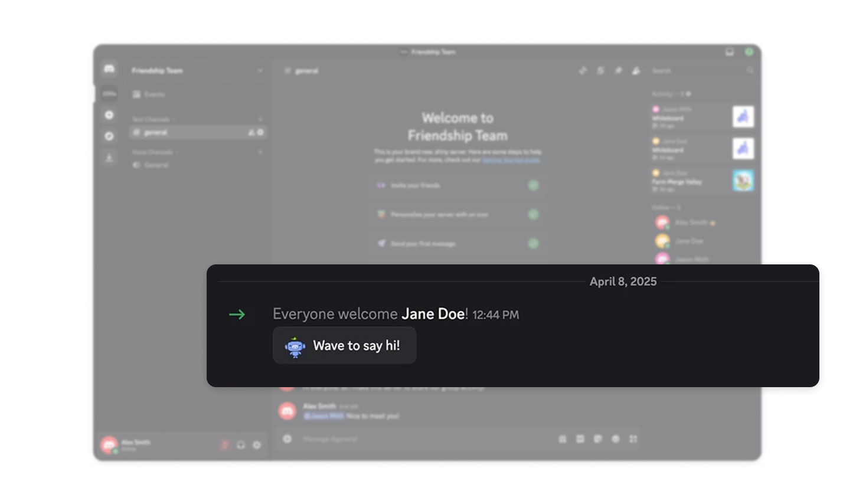
Task: Open Direct Messages via the Discord logo
Action: (109, 69)
